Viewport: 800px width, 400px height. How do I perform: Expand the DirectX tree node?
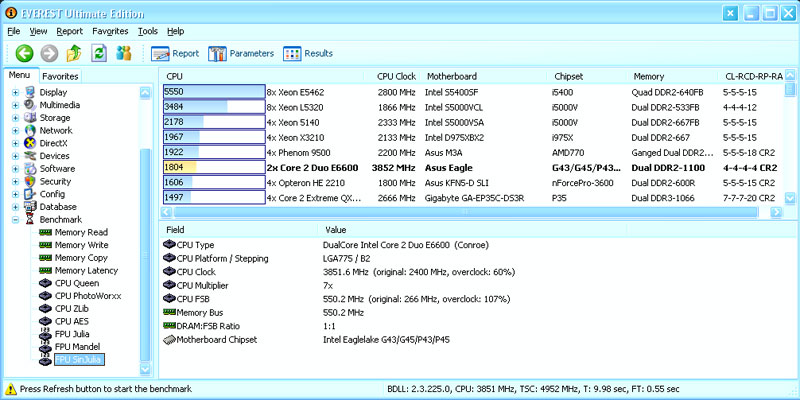(x=15, y=143)
